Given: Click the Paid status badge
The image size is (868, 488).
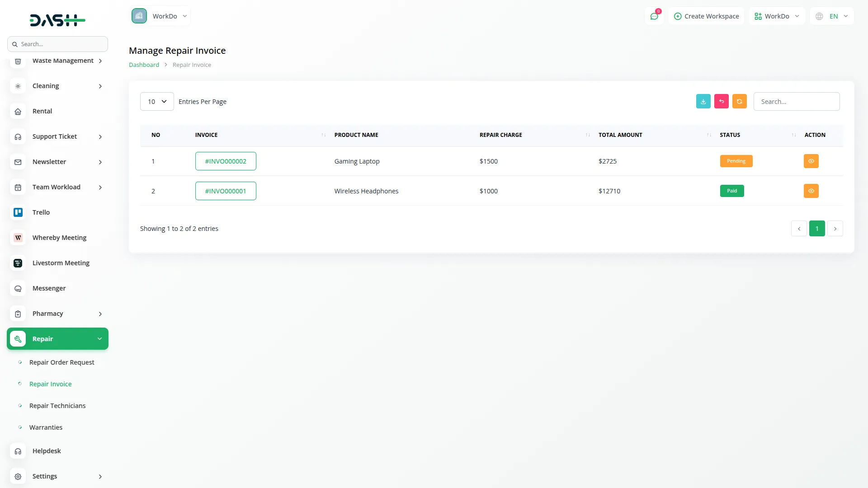Looking at the screenshot, I should pos(731,191).
